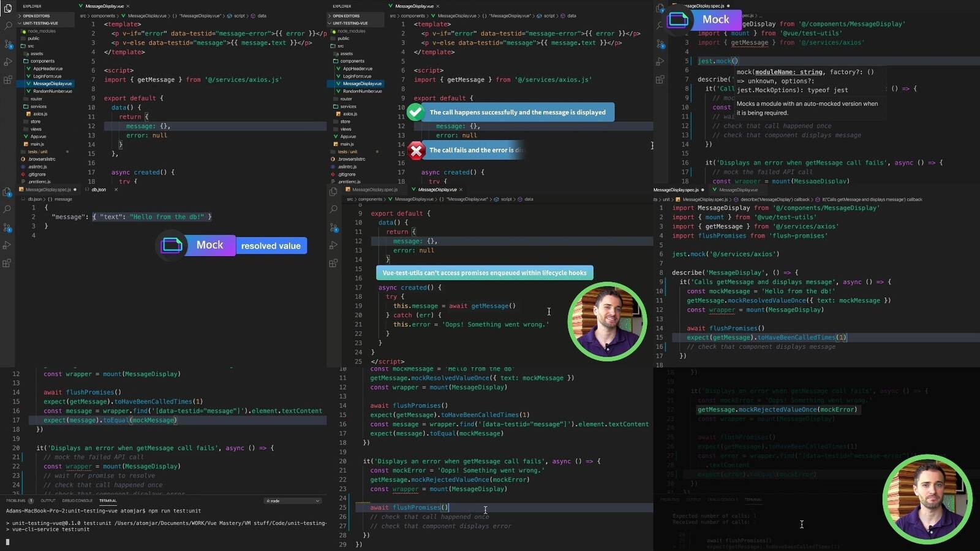
Task: Switch to the db.json tab
Action: point(99,189)
